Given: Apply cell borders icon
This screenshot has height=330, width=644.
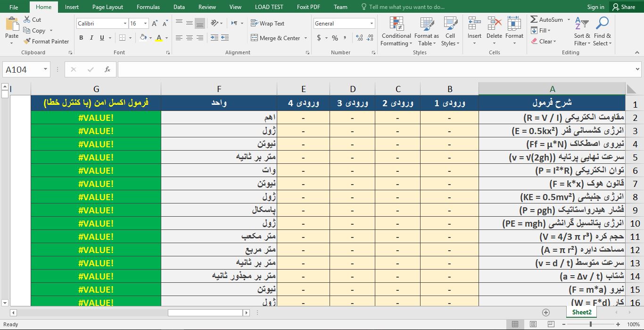Looking at the screenshot, I should click(x=122, y=38).
